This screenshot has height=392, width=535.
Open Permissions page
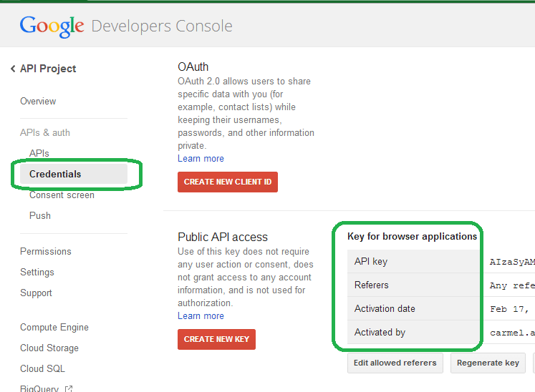click(x=46, y=252)
